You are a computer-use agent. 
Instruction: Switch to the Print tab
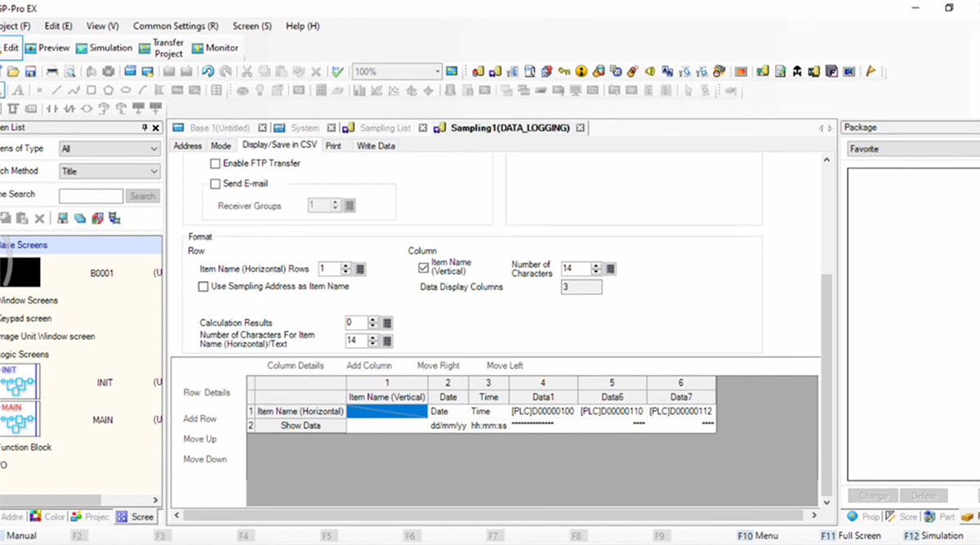tap(333, 145)
